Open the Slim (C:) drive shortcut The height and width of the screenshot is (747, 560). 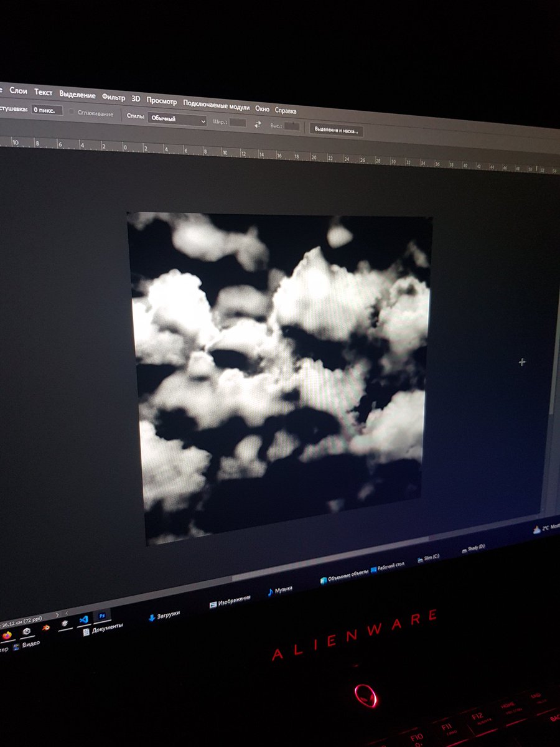coord(429,558)
